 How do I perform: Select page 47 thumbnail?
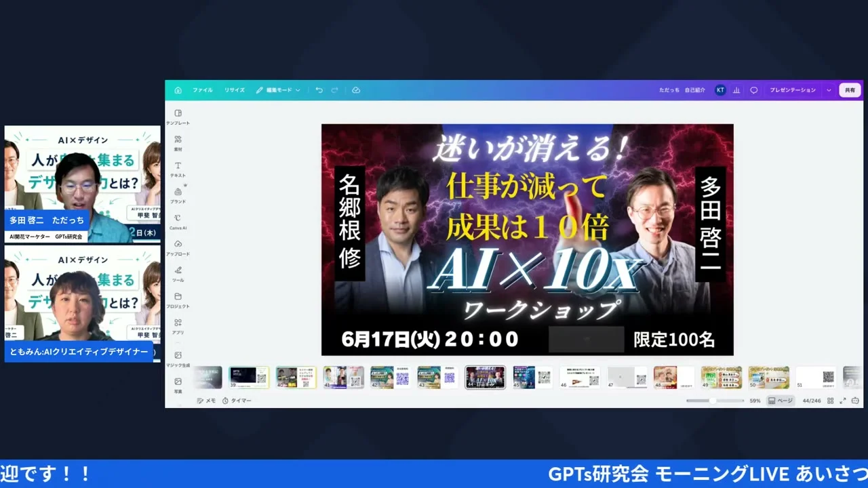pos(627,378)
